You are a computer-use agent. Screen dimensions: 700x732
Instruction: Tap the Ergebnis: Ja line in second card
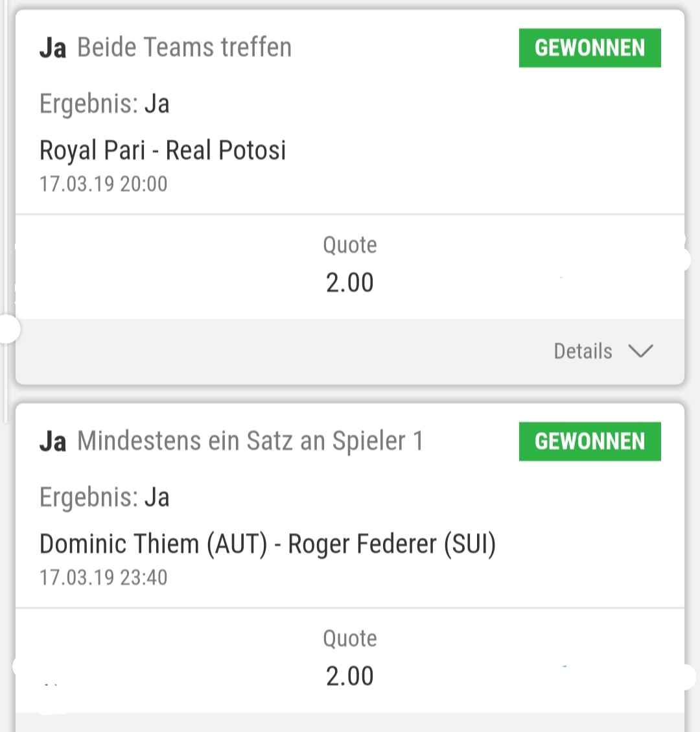tap(104, 497)
